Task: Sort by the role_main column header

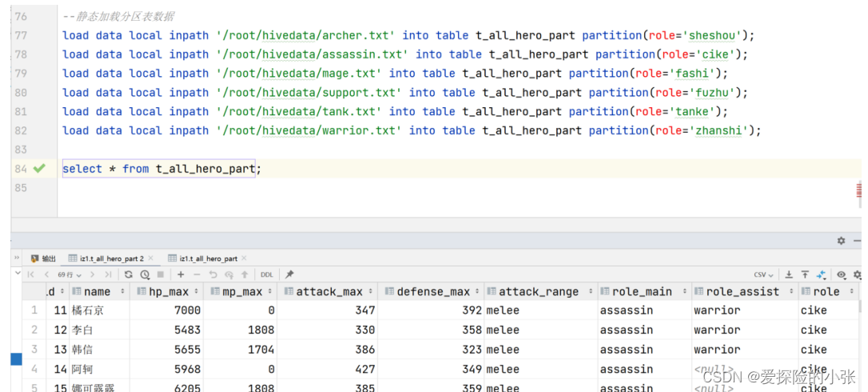Action: [x=644, y=292]
